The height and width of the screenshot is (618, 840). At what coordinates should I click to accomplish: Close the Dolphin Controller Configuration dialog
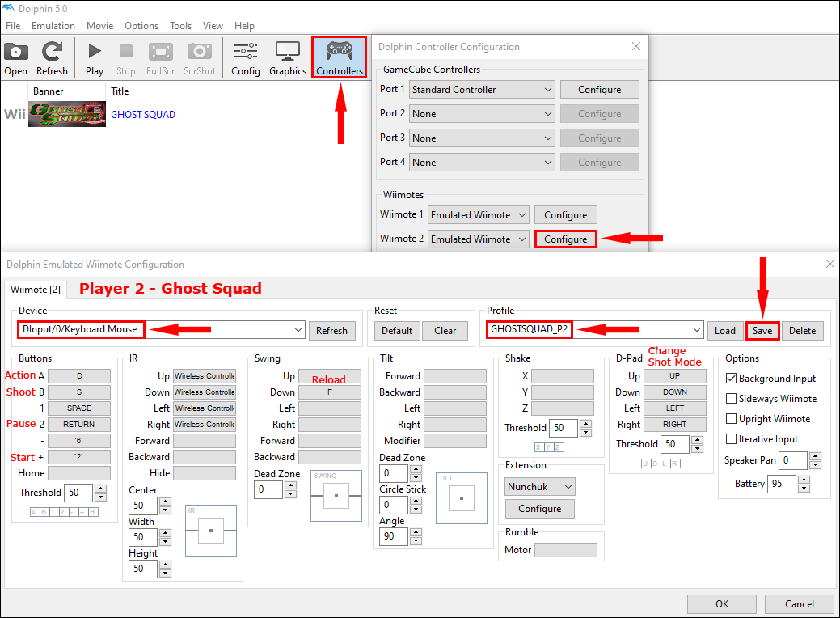click(x=636, y=47)
